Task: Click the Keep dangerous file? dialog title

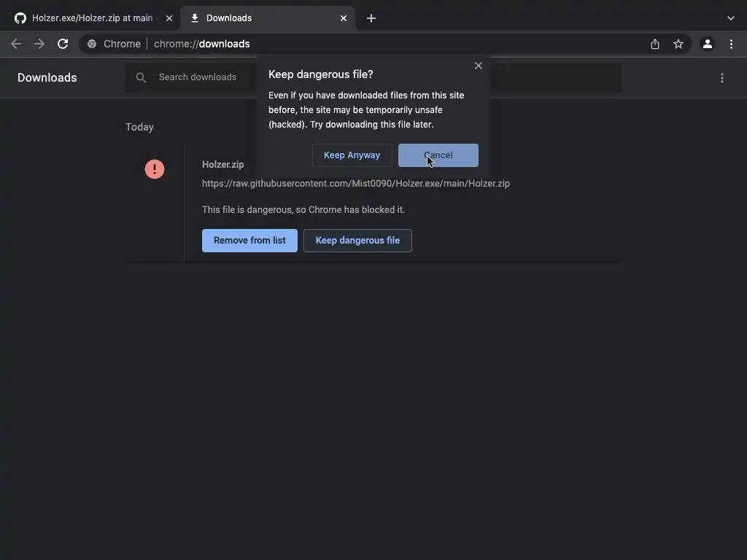Action: tap(321, 74)
